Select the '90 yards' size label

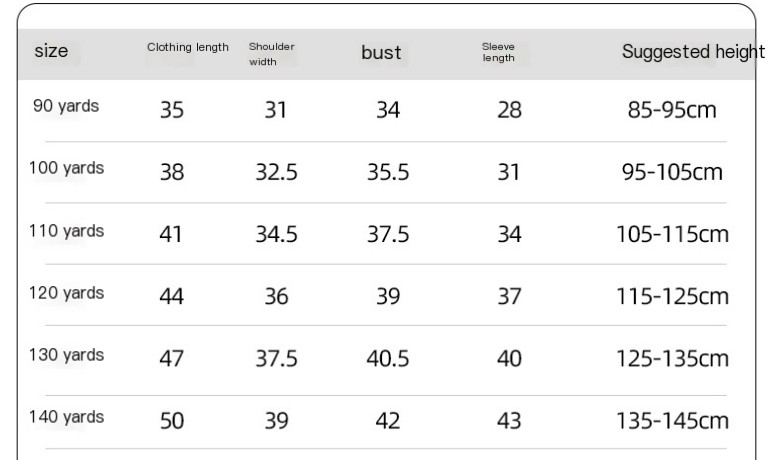coord(66,106)
